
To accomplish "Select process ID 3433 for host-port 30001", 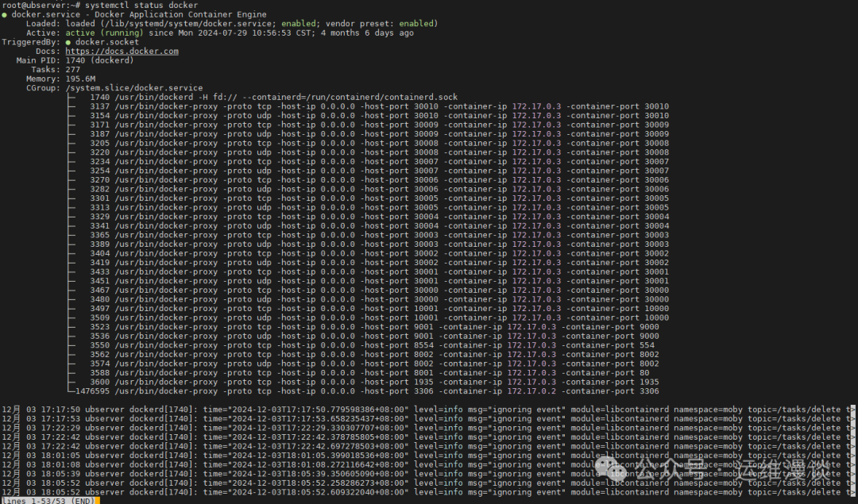I will click(100, 271).
